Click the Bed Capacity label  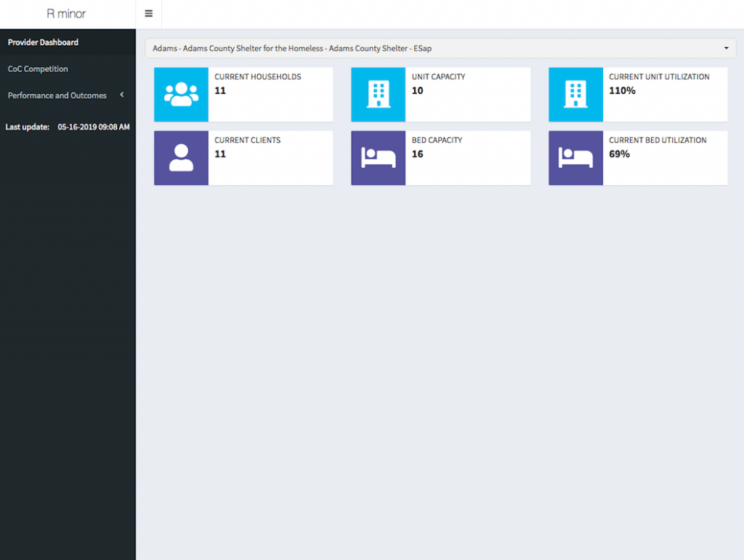[x=437, y=140]
